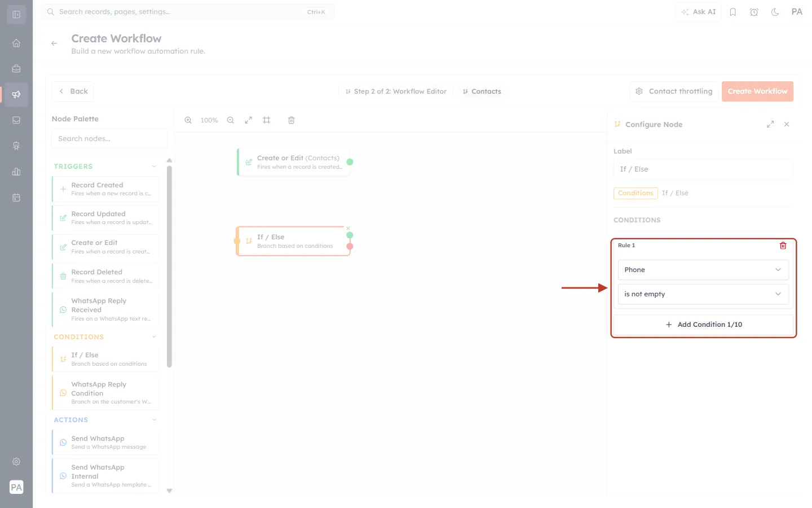Screen dimensions: 812x508
Task: Clear the canvas with trash icon
Action: click(292, 120)
